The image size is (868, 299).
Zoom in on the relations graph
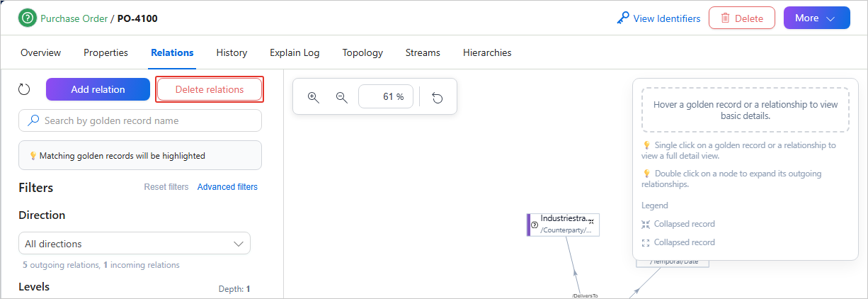[314, 97]
